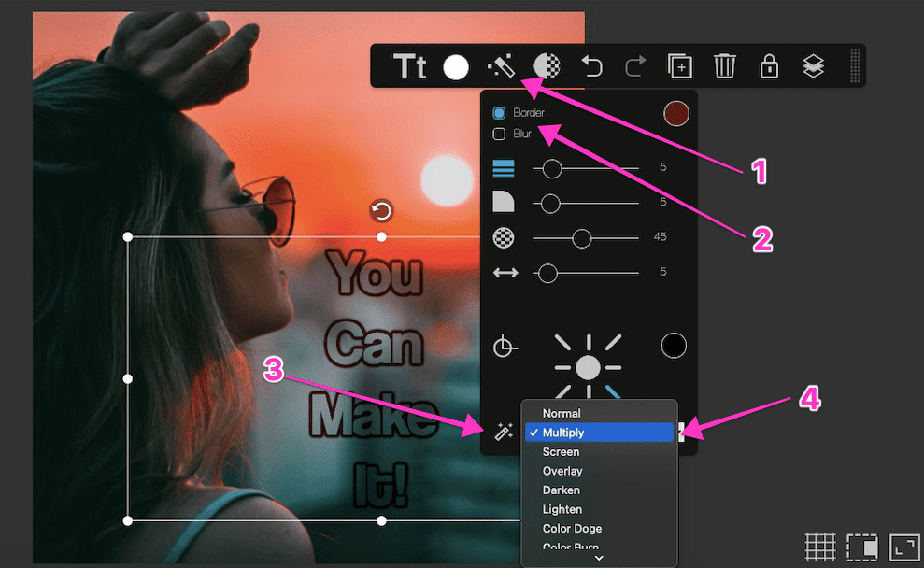
Task: Enable the Border option
Action: [499, 113]
